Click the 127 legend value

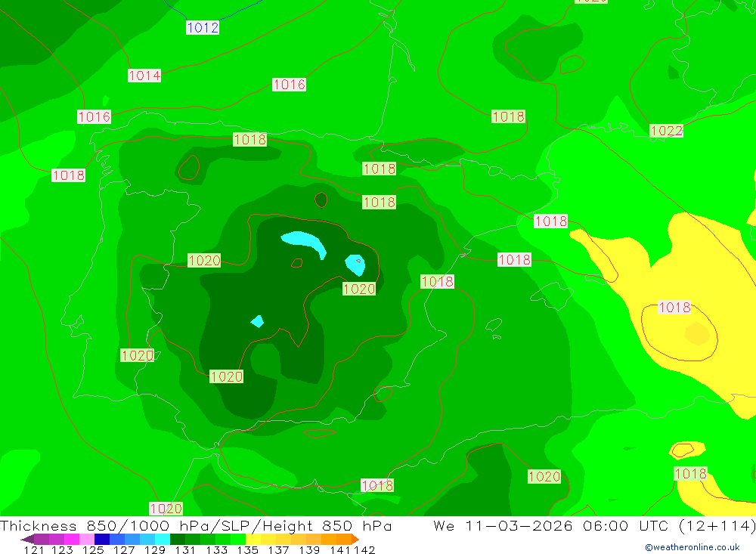[124, 549]
